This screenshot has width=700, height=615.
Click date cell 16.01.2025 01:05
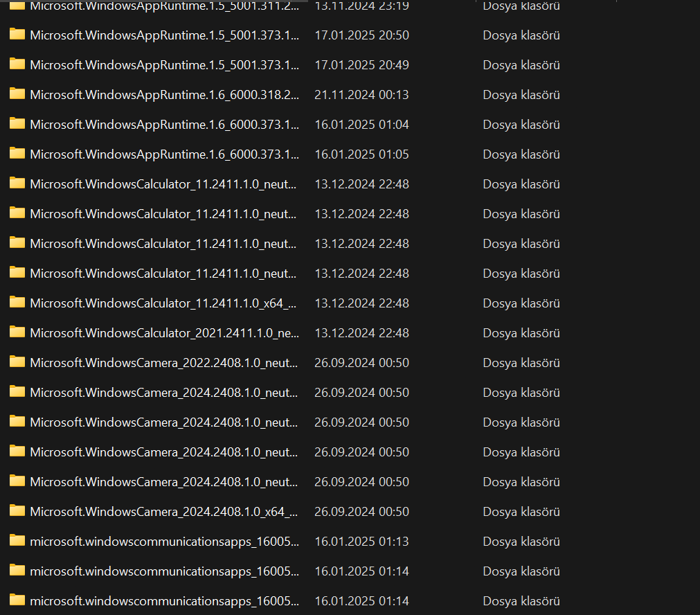pos(361,154)
